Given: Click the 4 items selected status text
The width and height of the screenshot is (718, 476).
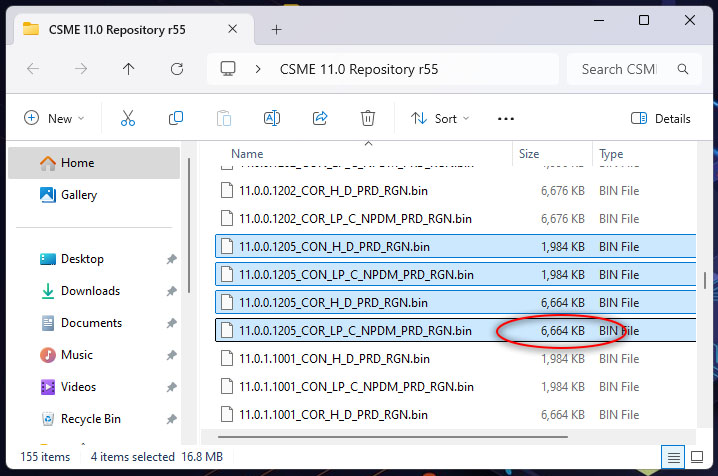Looking at the screenshot, I should (133, 457).
